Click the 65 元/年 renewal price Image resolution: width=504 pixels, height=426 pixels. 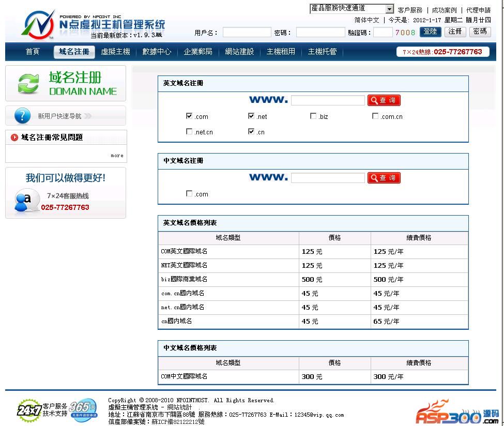386,322
